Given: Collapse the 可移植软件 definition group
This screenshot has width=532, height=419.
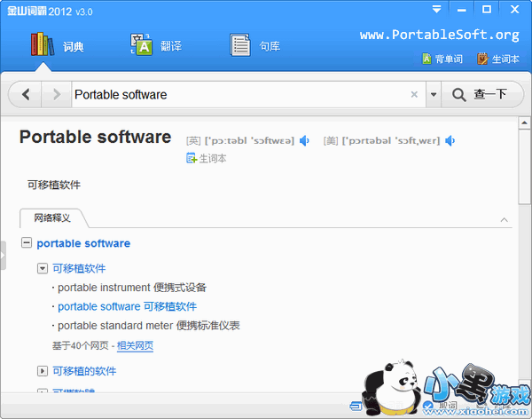Looking at the screenshot, I should (x=43, y=269).
